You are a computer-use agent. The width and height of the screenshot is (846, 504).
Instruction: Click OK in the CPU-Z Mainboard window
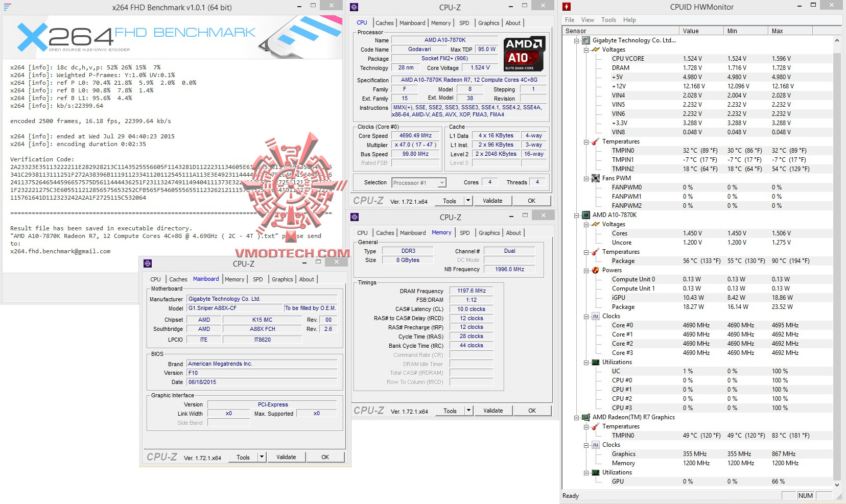tap(325, 457)
